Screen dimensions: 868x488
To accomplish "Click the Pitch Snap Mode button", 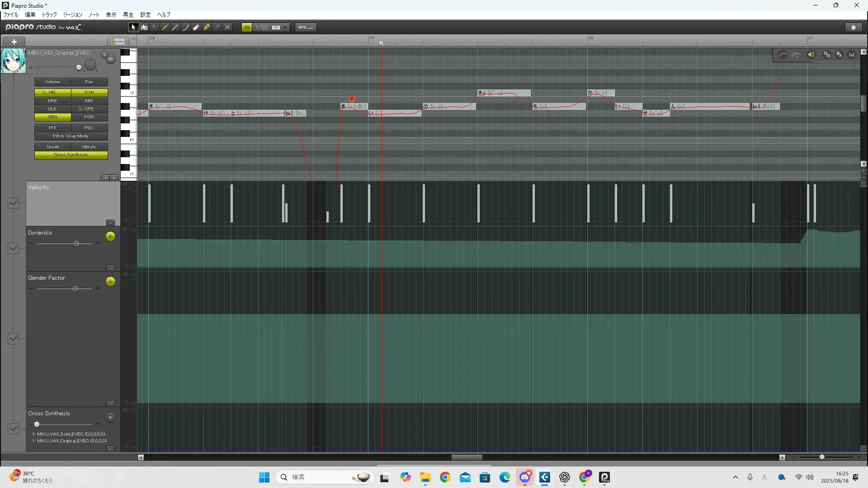I will point(71,136).
